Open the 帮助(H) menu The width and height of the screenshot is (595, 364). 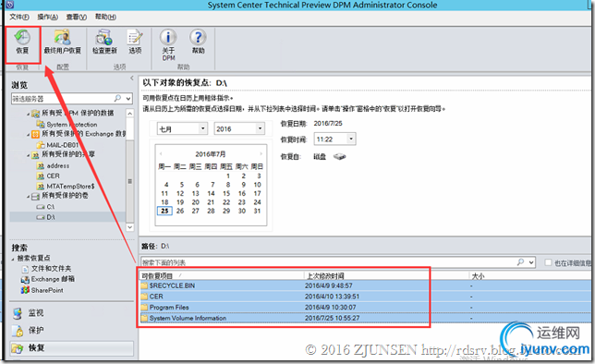(105, 17)
